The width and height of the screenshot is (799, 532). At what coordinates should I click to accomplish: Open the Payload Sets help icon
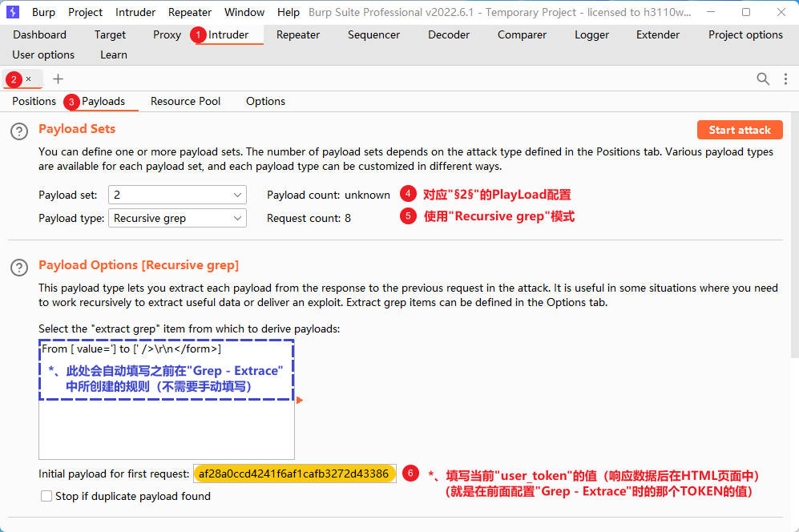tap(19, 132)
